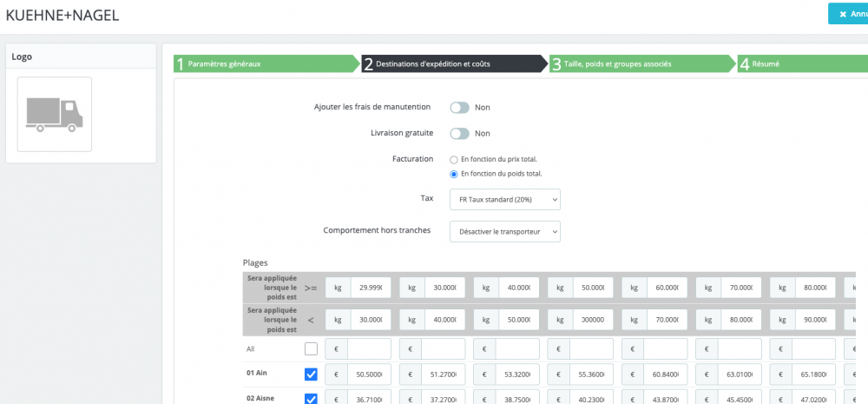Click 02 Aisne price field 40.2300
This screenshot has width=868, height=404.
592,397
